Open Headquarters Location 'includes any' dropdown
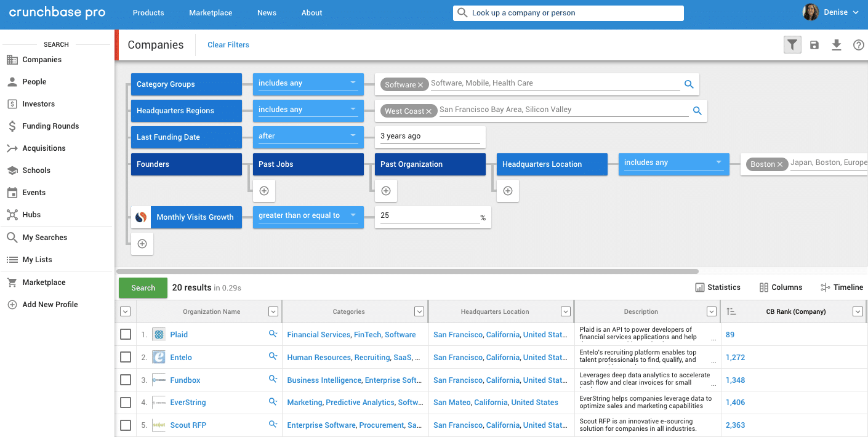Image resolution: width=868 pixels, height=437 pixels. (x=674, y=164)
